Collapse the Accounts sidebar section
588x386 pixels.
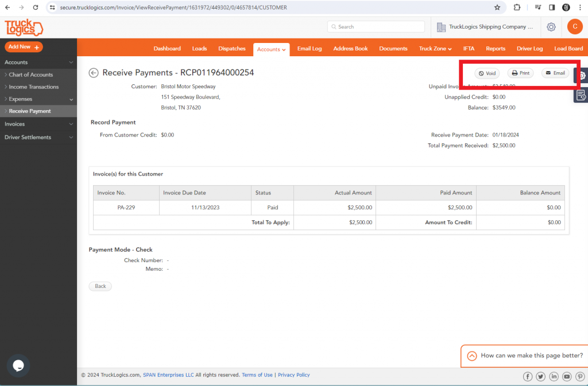38,62
